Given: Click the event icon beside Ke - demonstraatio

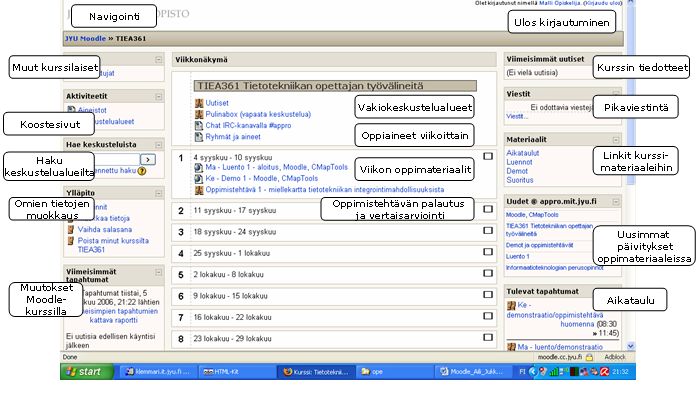Looking at the screenshot, I should (511, 305).
